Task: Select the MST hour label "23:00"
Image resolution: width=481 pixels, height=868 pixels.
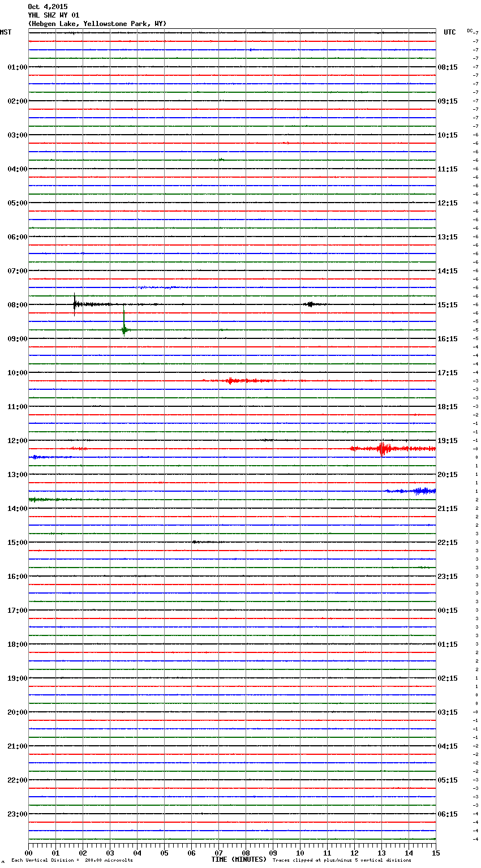Action: point(18,814)
